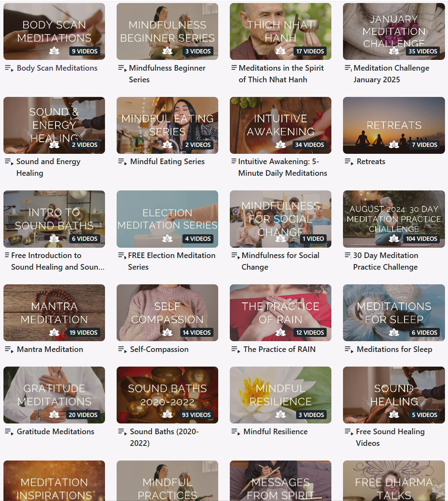The height and width of the screenshot is (501, 448).
Task: Open Free Sound Healing Videos link
Action: tap(390, 437)
